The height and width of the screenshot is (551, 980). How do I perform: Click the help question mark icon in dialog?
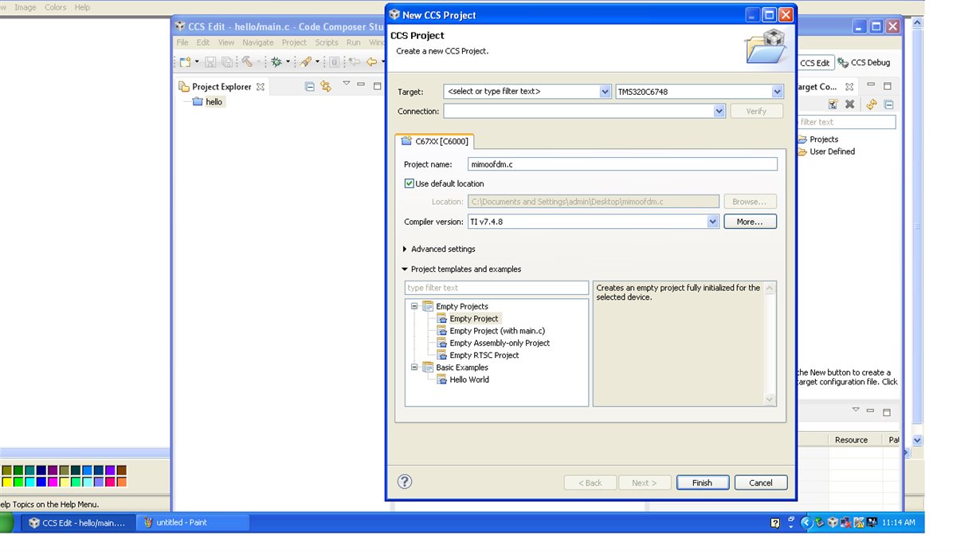[405, 482]
